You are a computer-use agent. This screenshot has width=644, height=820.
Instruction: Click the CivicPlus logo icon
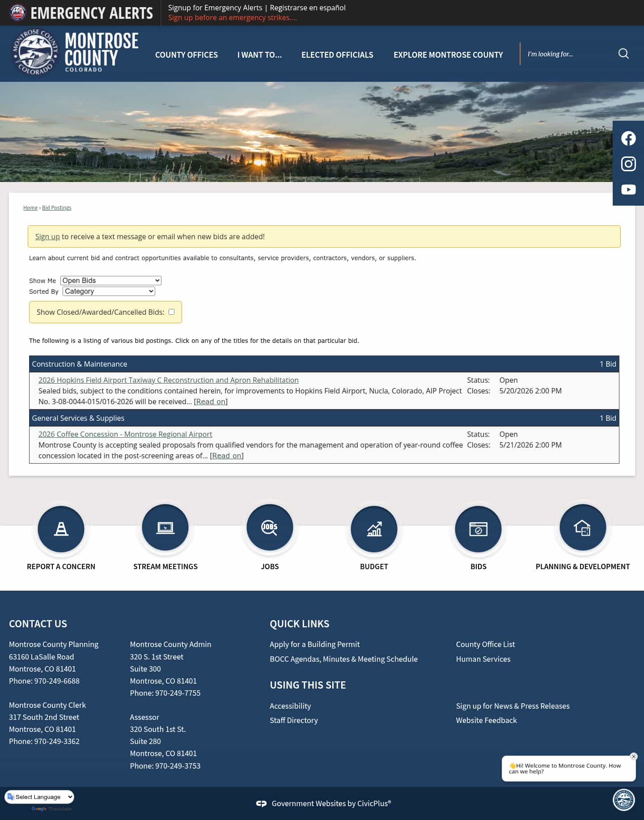click(261, 803)
